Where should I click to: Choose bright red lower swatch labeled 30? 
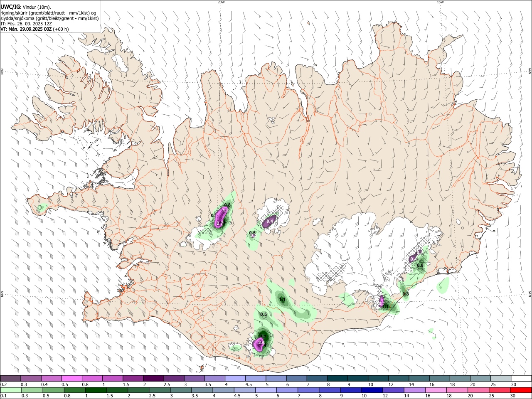pyautogui.click(x=521, y=390)
